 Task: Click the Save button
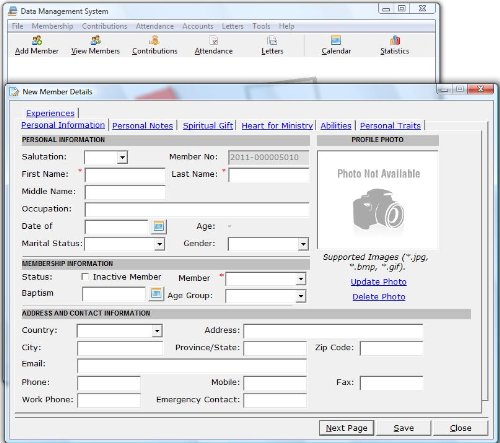click(404, 428)
